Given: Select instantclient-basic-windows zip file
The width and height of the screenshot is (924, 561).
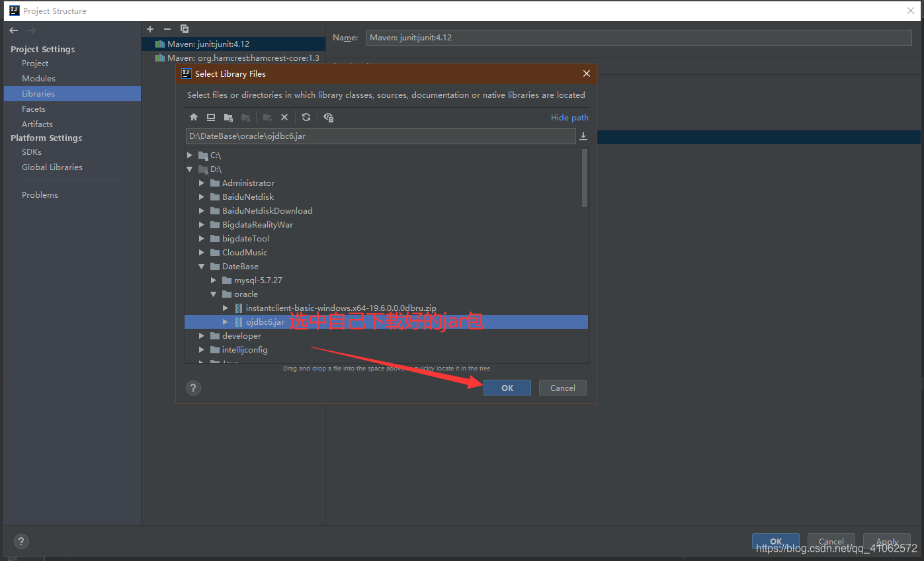Looking at the screenshot, I should (x=341, y=308).
